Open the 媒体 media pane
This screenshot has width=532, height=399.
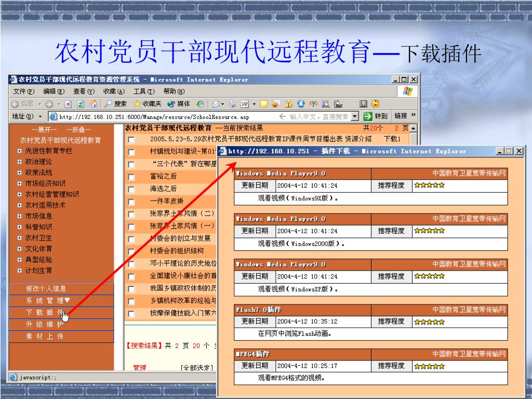(x=179, y=104)
